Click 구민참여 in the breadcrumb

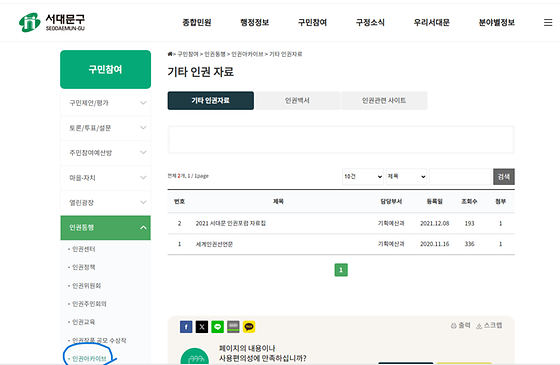[188, 54]
